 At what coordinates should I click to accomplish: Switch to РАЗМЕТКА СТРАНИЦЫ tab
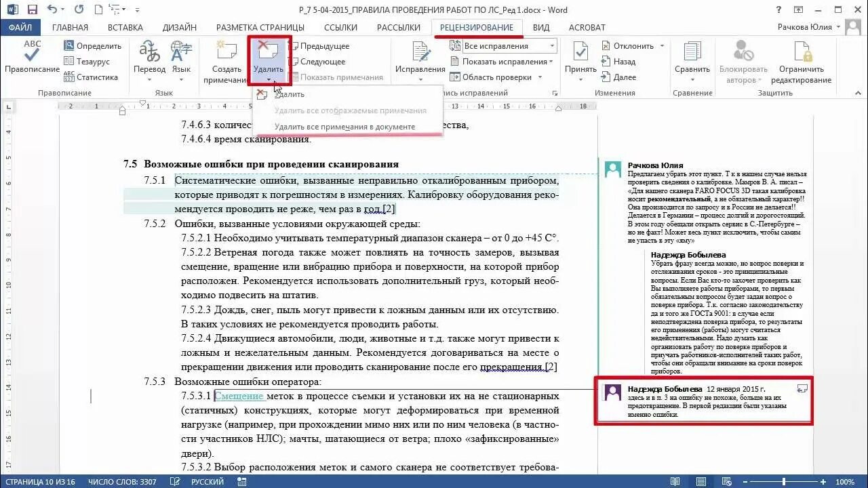coord(260,28)
